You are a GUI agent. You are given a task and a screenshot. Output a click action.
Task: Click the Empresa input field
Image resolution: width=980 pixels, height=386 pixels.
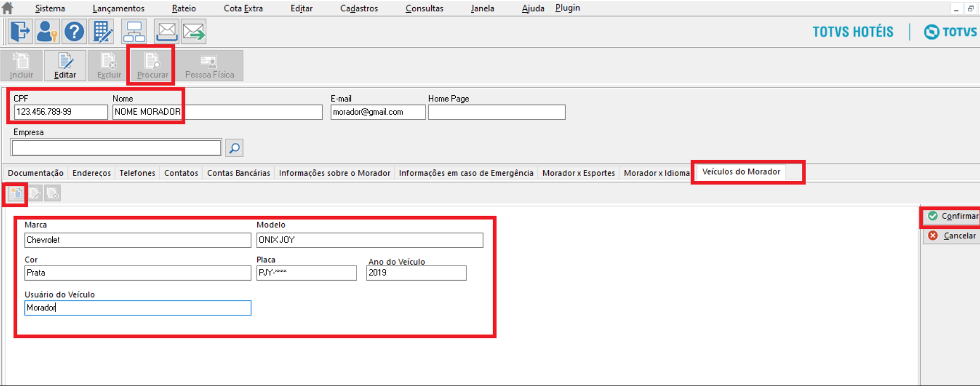117,148
